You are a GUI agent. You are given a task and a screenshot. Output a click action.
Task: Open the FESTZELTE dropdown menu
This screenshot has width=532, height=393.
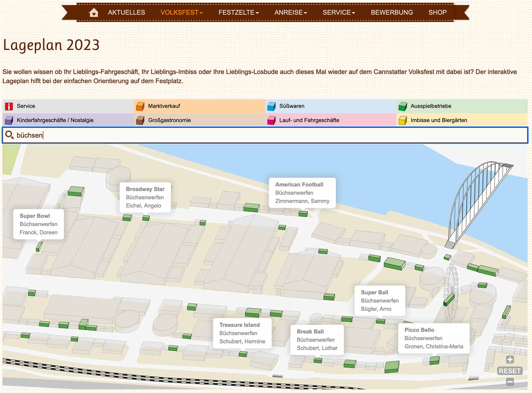tap(238, 13)
